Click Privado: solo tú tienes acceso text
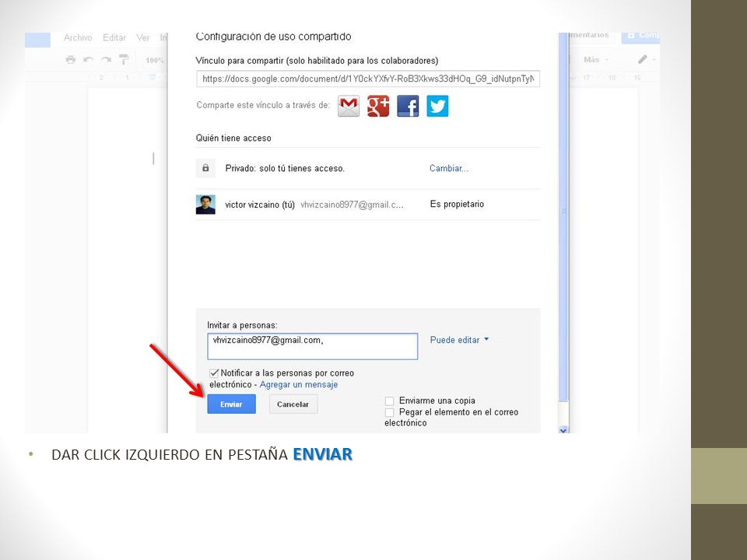Viewport: 747px width, 560px height. click(285, 168)
